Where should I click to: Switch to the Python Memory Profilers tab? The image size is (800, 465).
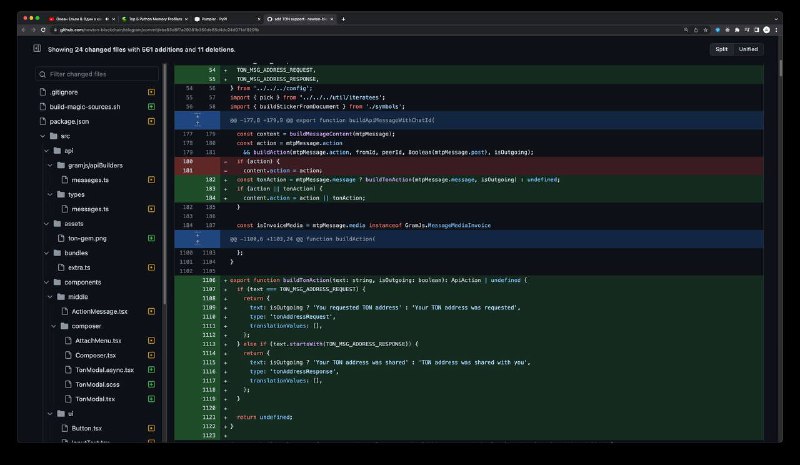point(153,19)
